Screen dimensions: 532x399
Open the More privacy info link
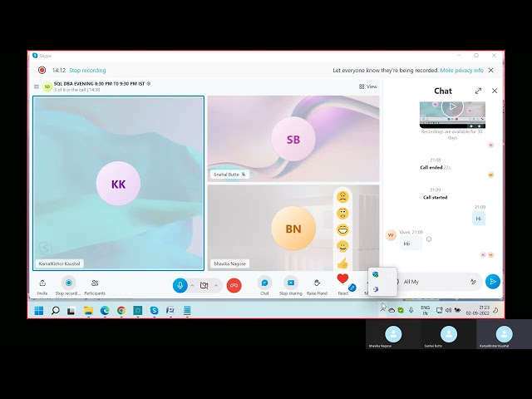[461, 70]
